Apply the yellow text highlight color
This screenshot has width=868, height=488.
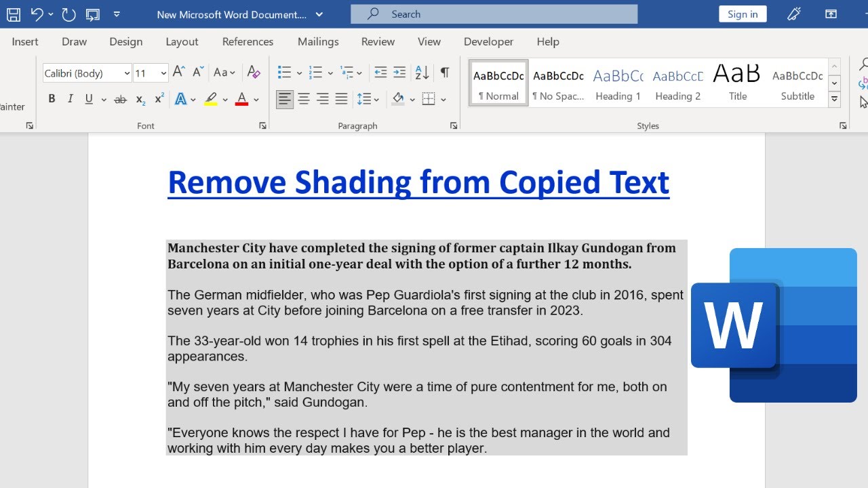pos(211,99)
